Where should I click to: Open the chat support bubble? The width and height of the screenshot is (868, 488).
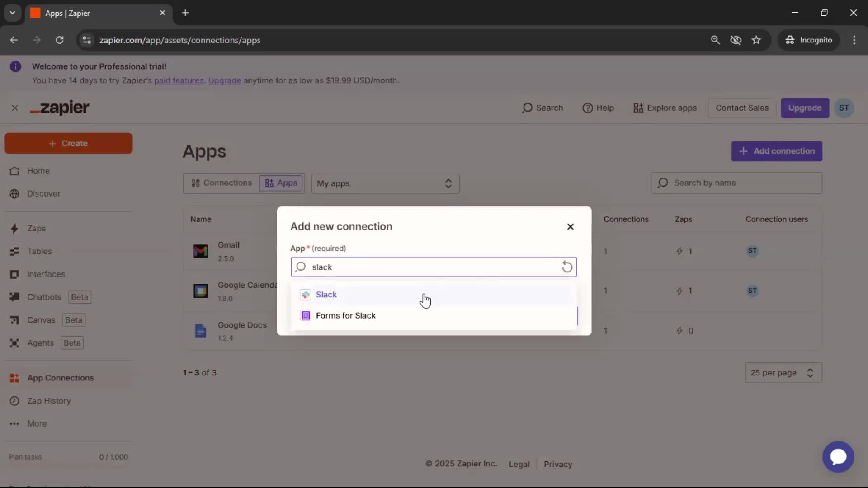pyautogui.click(x=838, y=457)
